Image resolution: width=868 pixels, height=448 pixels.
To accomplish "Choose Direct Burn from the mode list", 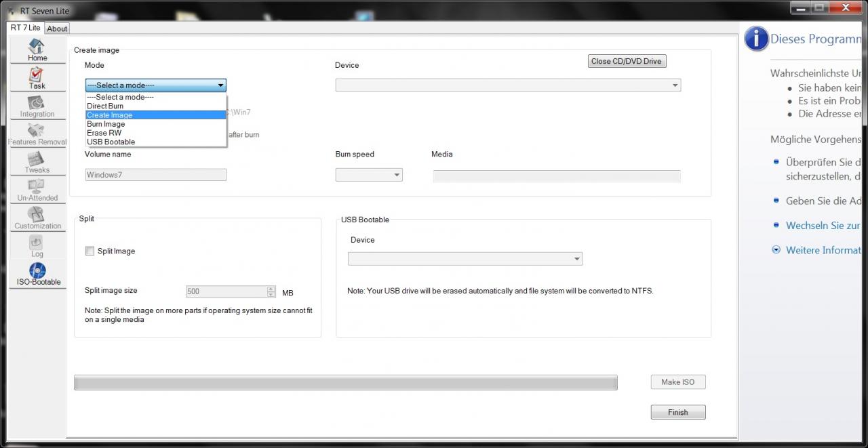I will click(155, 106).
